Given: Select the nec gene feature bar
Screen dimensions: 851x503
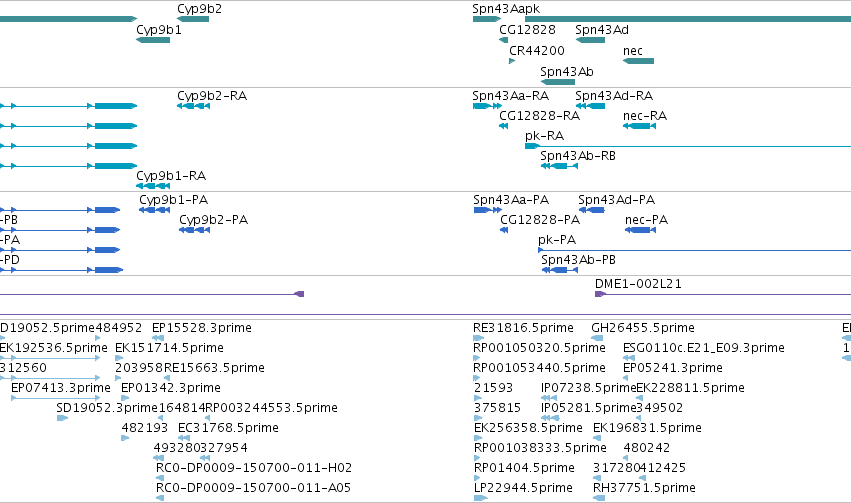Looking at the screenshot, I should click(638, 61).
